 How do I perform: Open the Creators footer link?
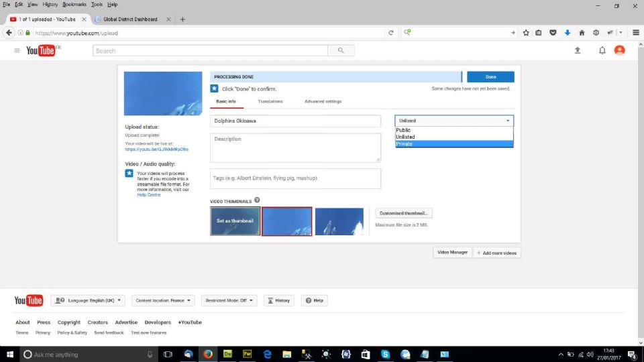97,322
